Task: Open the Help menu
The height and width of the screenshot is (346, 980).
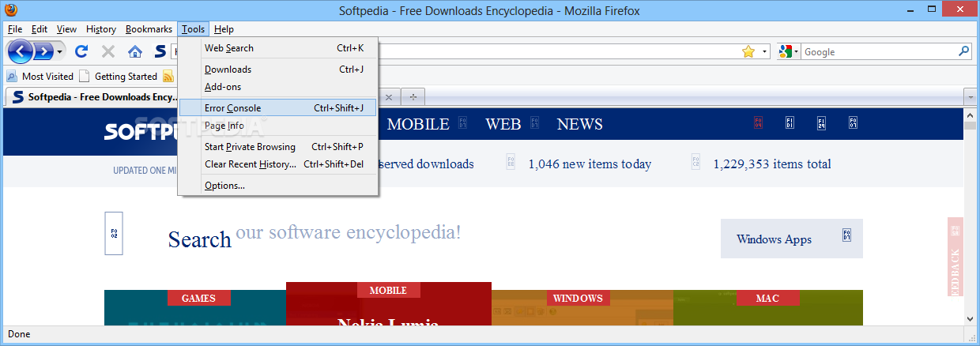Action: pos(224,29)
